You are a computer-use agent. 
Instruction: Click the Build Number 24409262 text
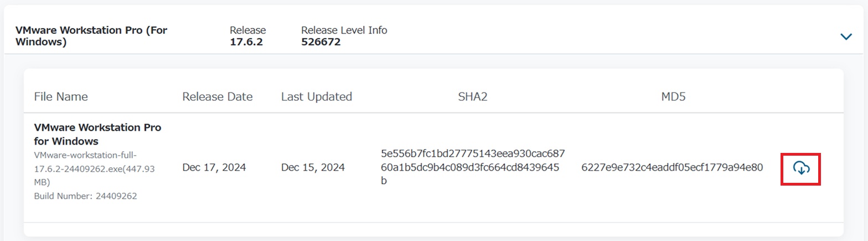point(85,196)
